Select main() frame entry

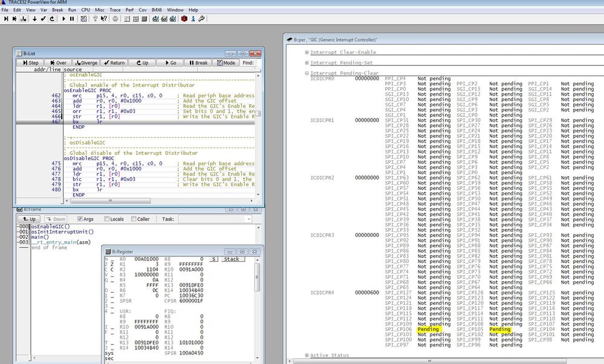(40, 237)
